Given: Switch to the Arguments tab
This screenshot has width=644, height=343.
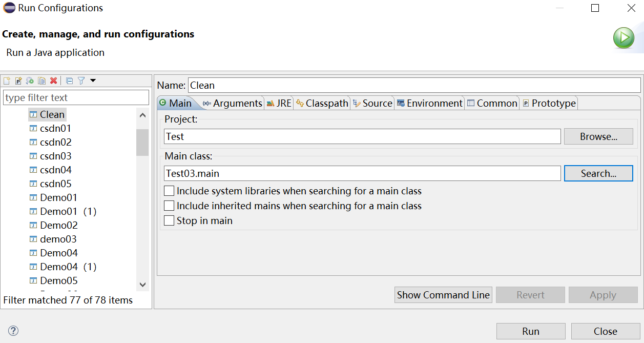Looking at the screenshot, I should [233, 103].
